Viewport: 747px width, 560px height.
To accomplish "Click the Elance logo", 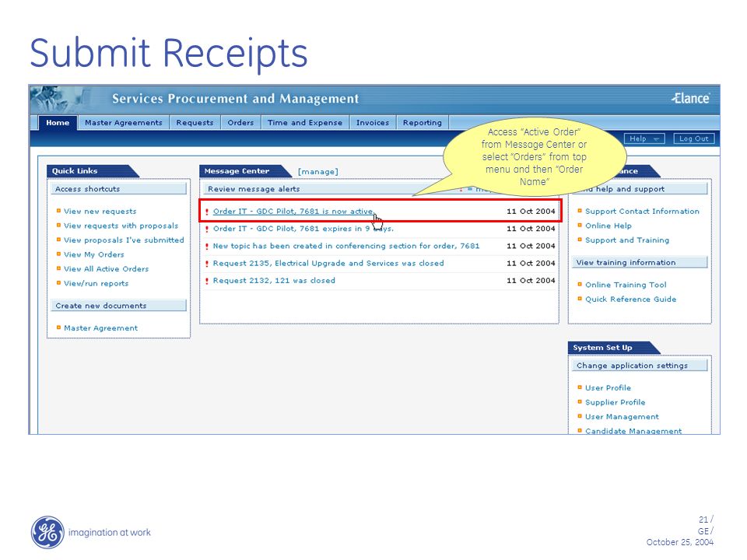I will 691,98.
